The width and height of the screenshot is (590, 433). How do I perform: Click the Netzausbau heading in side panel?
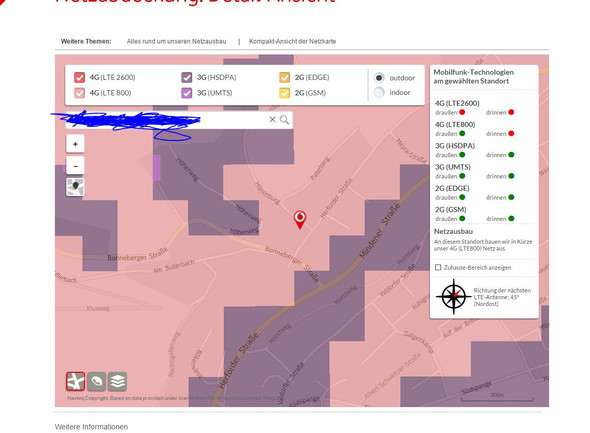click(453, 231)
